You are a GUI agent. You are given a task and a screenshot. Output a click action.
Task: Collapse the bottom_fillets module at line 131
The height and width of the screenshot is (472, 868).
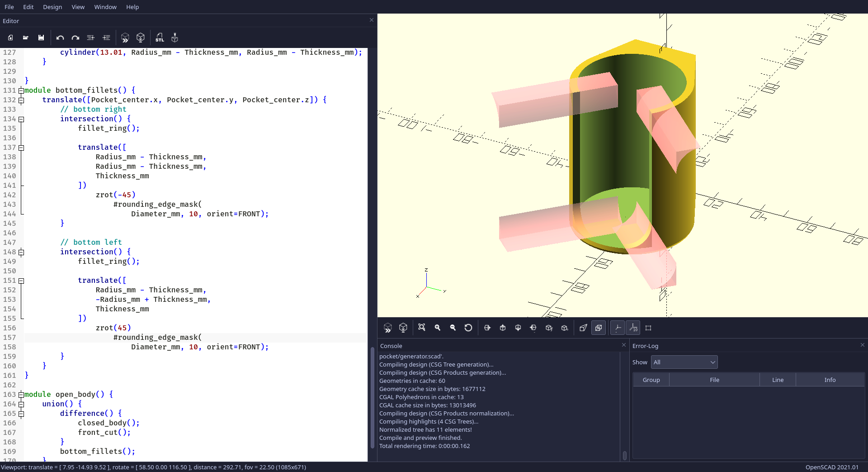[21, 91]
